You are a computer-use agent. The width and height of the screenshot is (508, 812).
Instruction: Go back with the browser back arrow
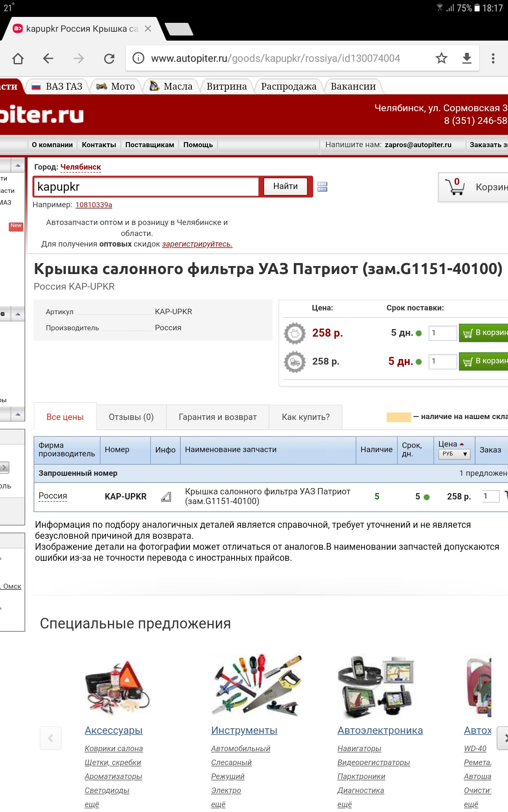click(48, 58)
